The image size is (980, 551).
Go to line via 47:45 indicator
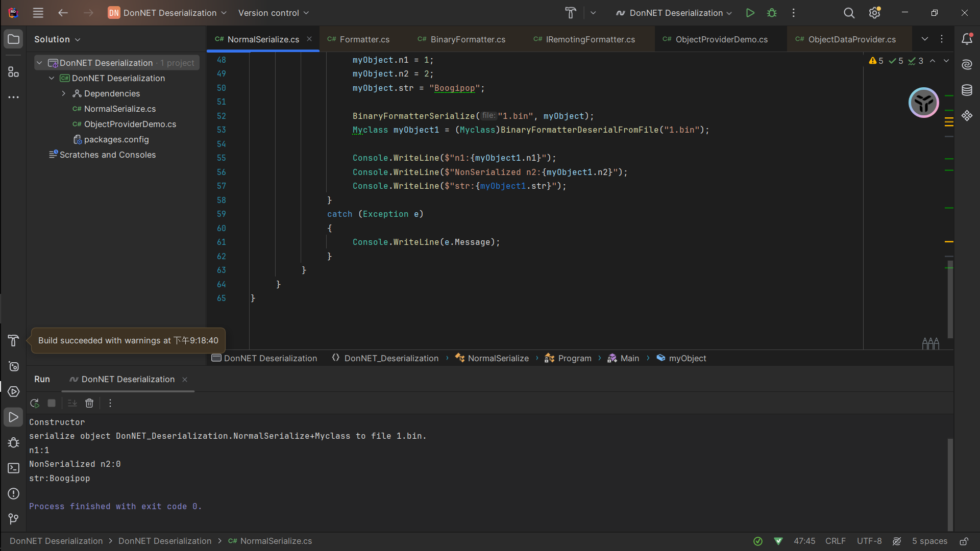(804, 541)
